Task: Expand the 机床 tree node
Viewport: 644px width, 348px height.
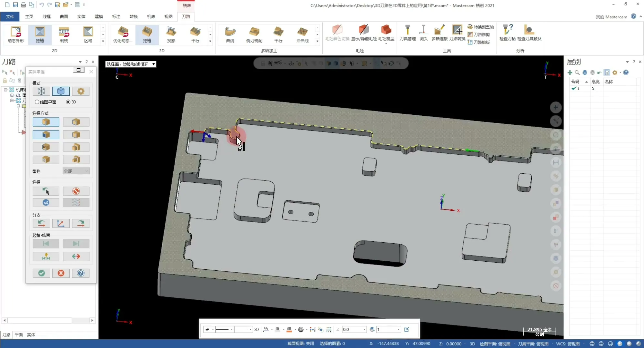Action: point(6,90)
